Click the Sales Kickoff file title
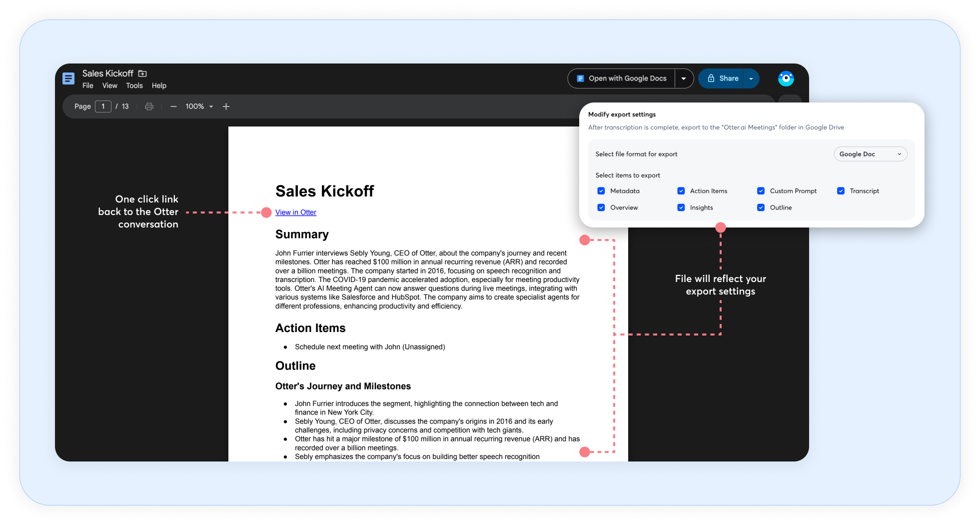Image resolution: width=980 pixels, height=525 pixels. point(108,73)
